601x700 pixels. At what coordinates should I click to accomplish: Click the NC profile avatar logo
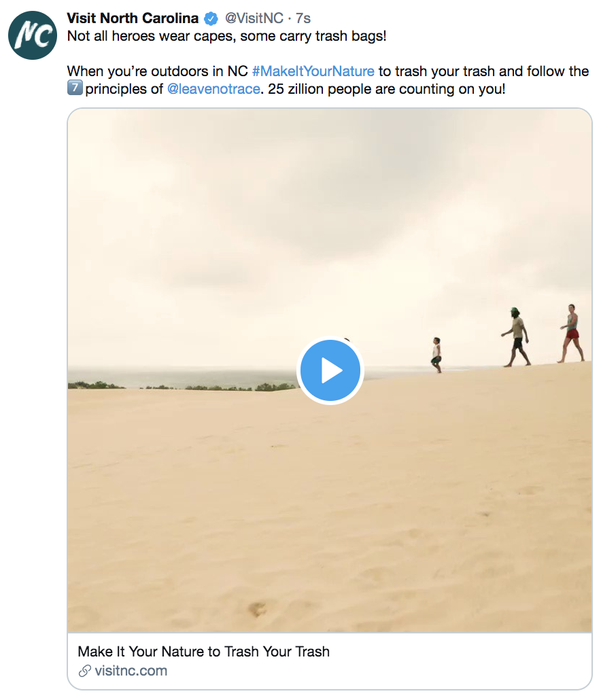(x=33, y=35)
